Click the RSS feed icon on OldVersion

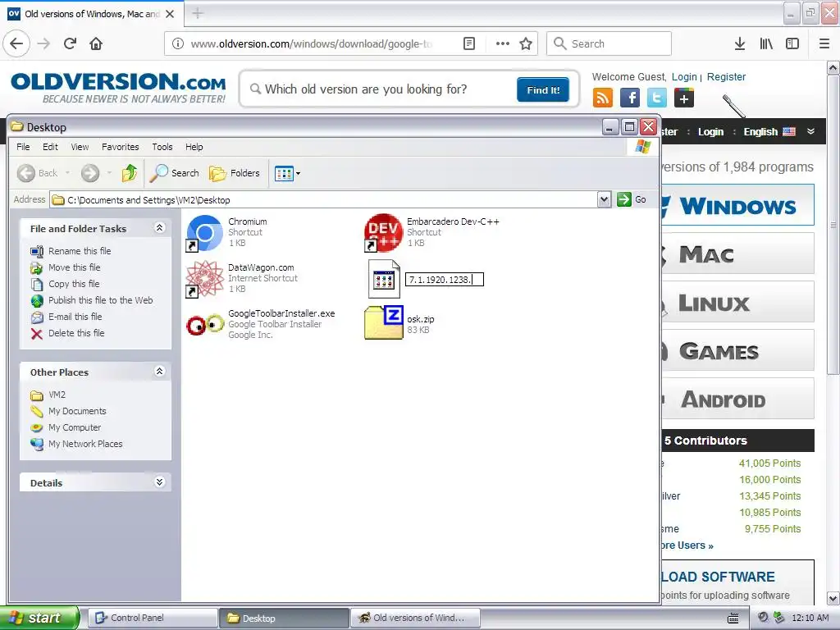point(603,98)
